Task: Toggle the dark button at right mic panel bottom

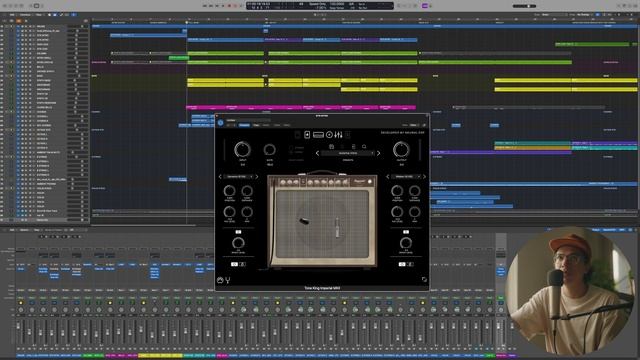Action: pos(410,264)
